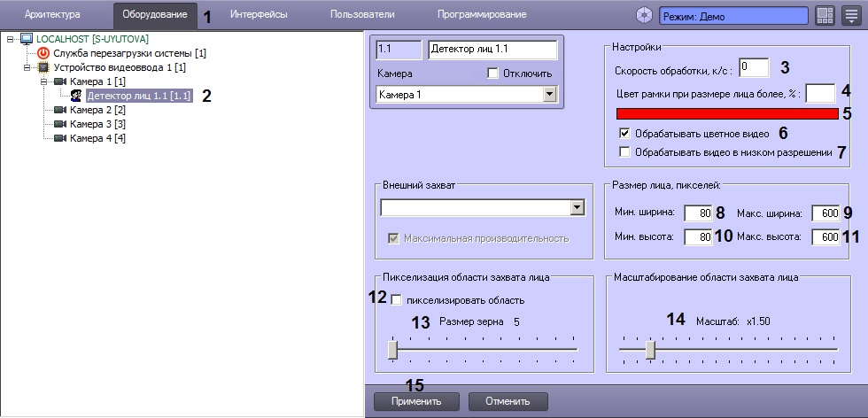Uncheck Обрабатывать цветное видео
This screenshot has height=418, width=868.
coord(625,133)
